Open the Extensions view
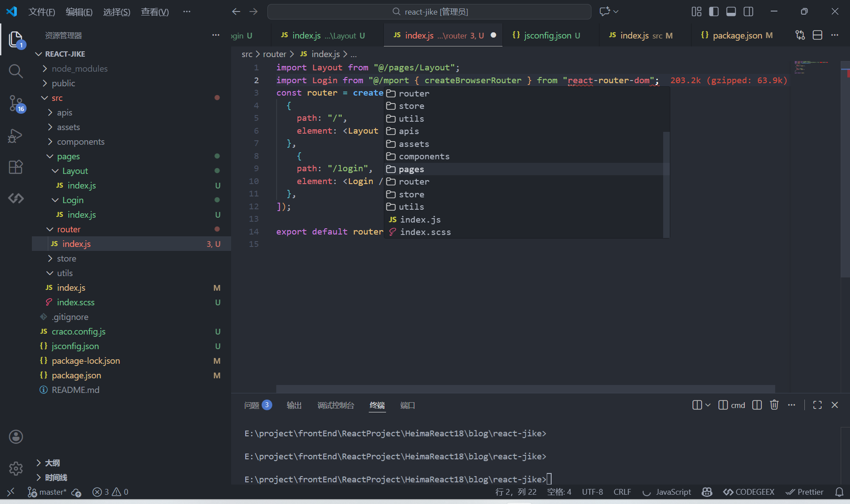 tap(15, 167)
